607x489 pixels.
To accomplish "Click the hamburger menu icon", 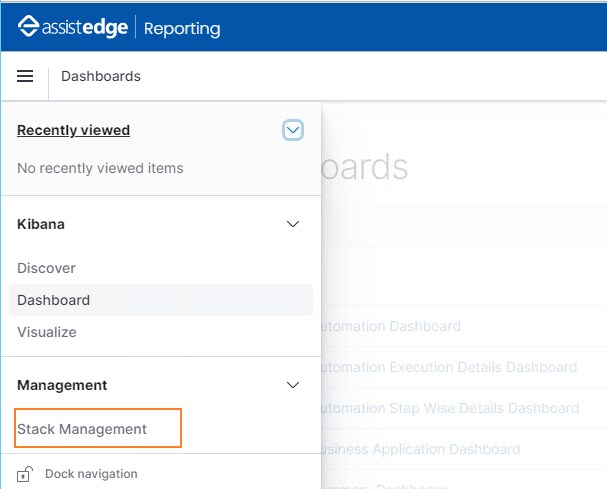I will click(x=25, y=76).
